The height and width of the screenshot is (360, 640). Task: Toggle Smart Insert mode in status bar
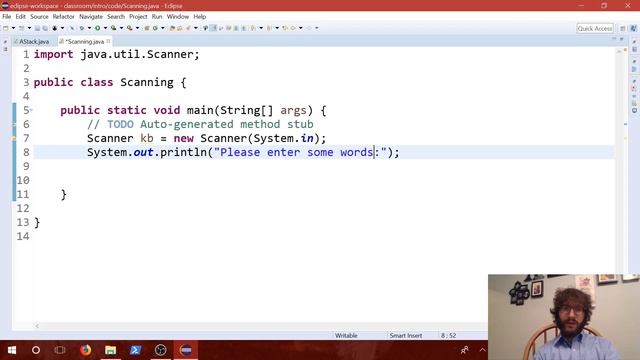[x=406, y=336]
